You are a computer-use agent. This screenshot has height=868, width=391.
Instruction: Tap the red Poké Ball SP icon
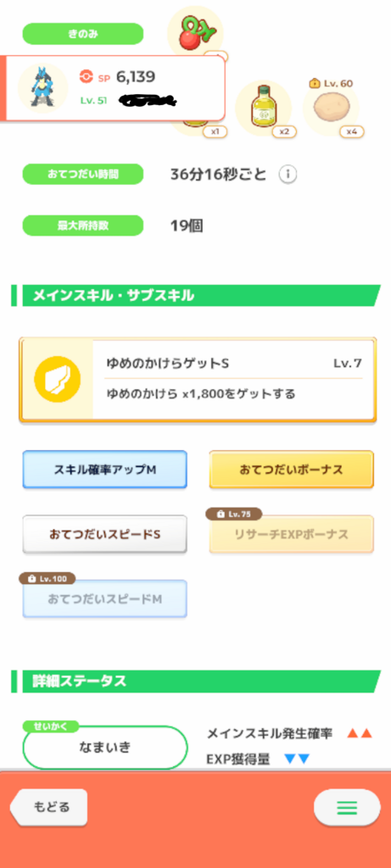(86, 77)
